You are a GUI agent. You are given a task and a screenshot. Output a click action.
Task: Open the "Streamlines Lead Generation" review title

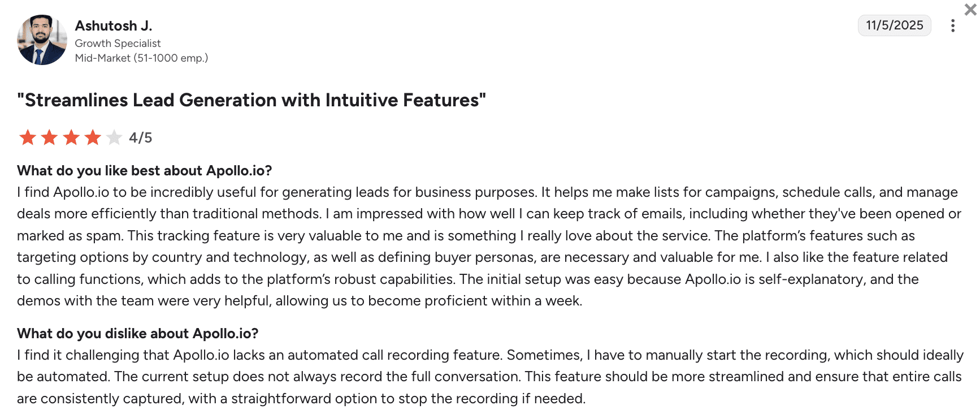click(251, 100)
